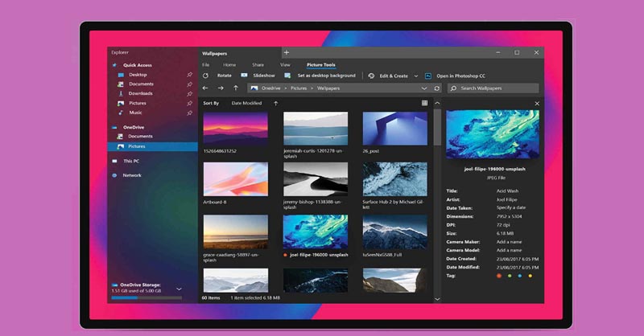Screen dimensions: 644x336
Task: Click the This PC monitor icon
Action: (x=114, y=162)
